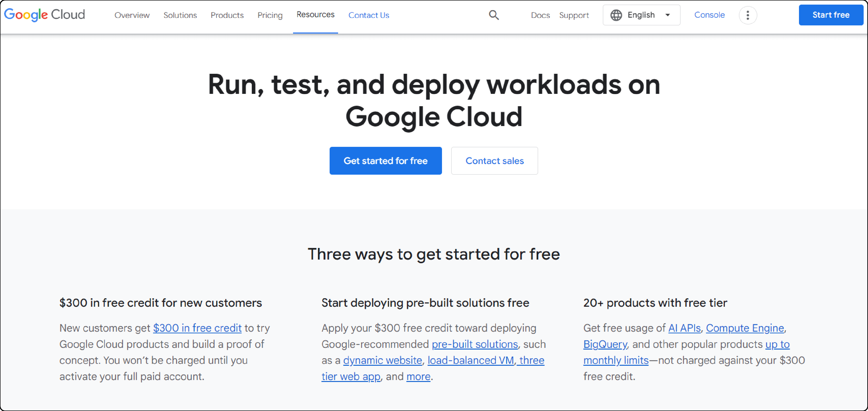This screenshot has height=411, width=868.
Task: Click the globe language icon
Action: (x=616, y=15)
